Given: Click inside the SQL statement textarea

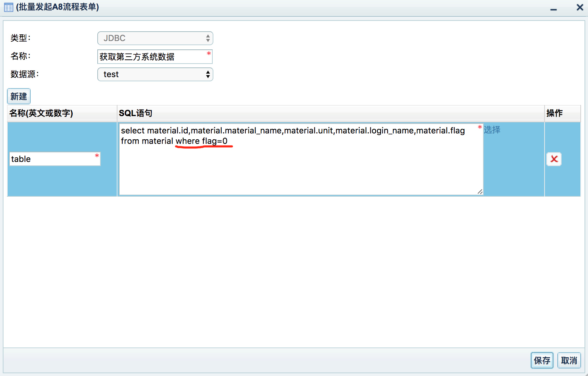Looking at the screenshot, I should point(301,159).
